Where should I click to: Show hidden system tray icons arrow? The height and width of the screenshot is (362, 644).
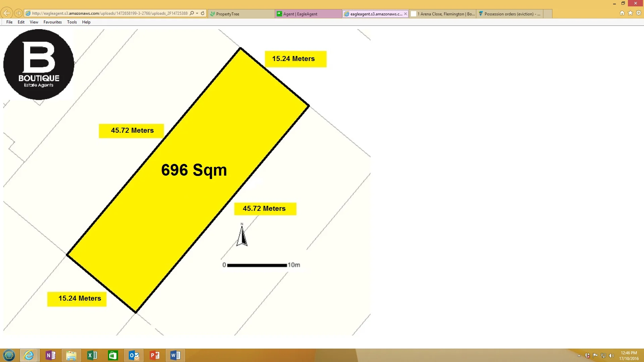click(579, 356)
